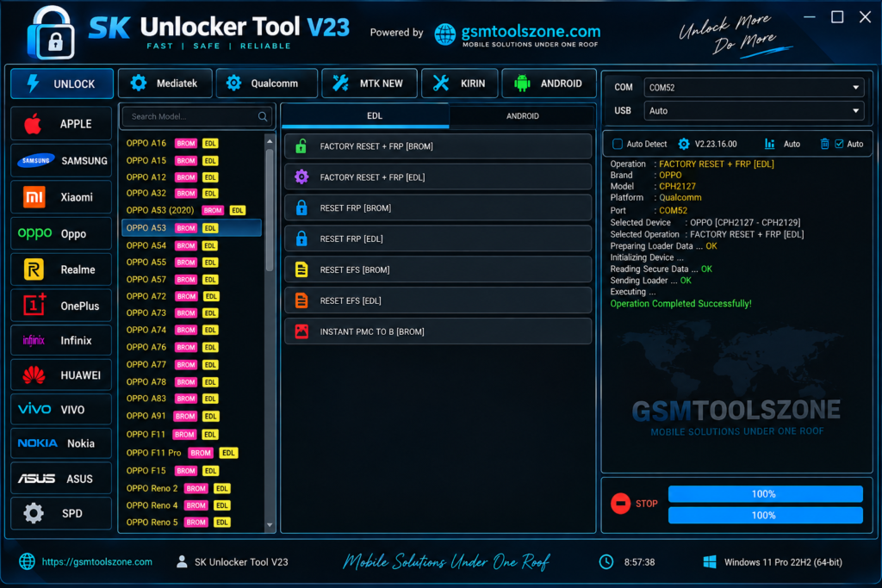Open the ANDROID top tab with robot icon

[x=549, y=84]
